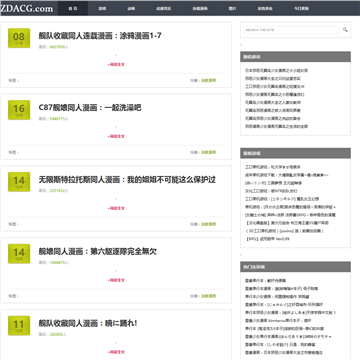Screen dimensions: 360x360
Task: Go to the 首页 navigation tab
Action: (x=73, y=8)
